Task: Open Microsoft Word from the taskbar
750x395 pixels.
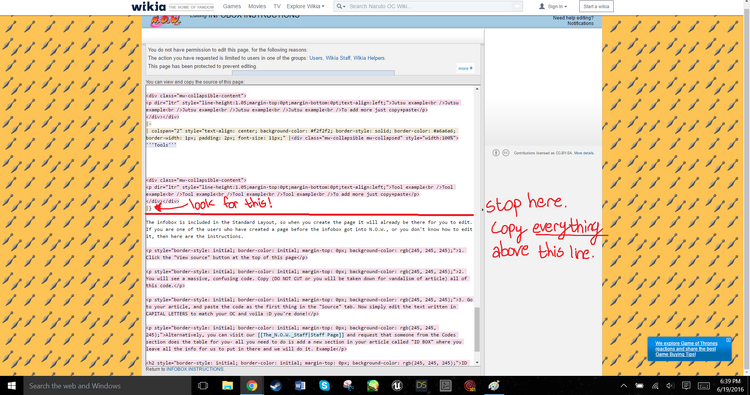Action: pyautogui.click(x=300, y=385)
